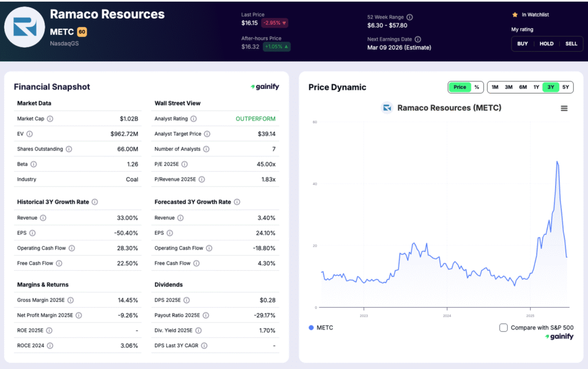Click the gainify logo below the chart
The image size is (588, 369).
[560, 337]
